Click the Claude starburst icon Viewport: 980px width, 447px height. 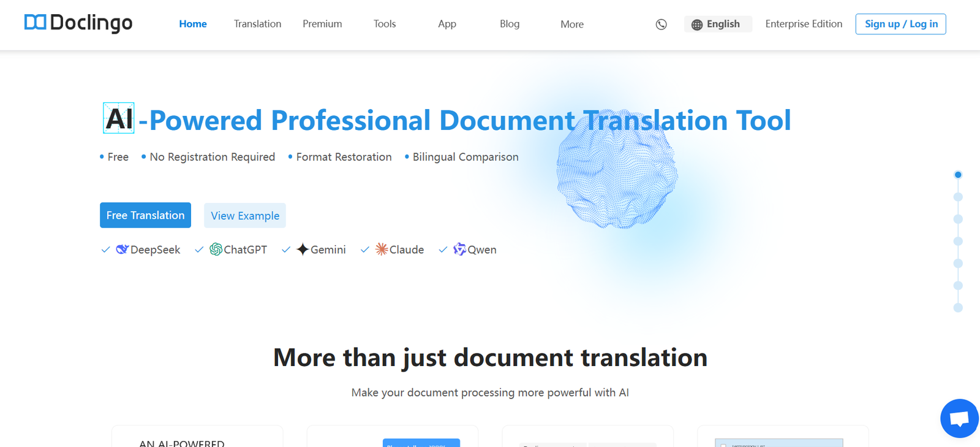[382, 250]
